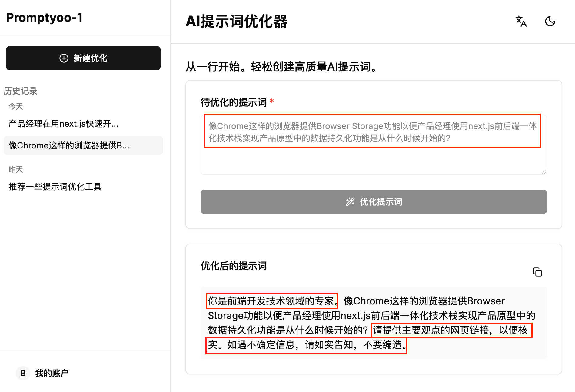The height and width of the screenshot is (392, 575).
Task: Click the B account avatar
Action: pos(23,373)
